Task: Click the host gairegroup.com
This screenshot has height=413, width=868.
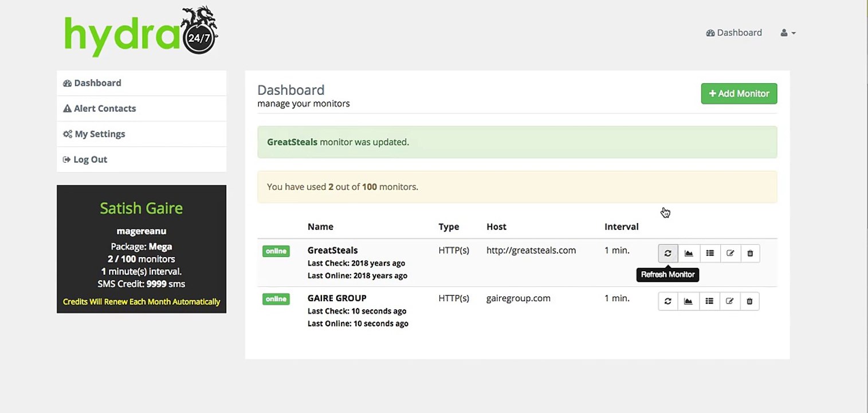Action: coord(519,298)
